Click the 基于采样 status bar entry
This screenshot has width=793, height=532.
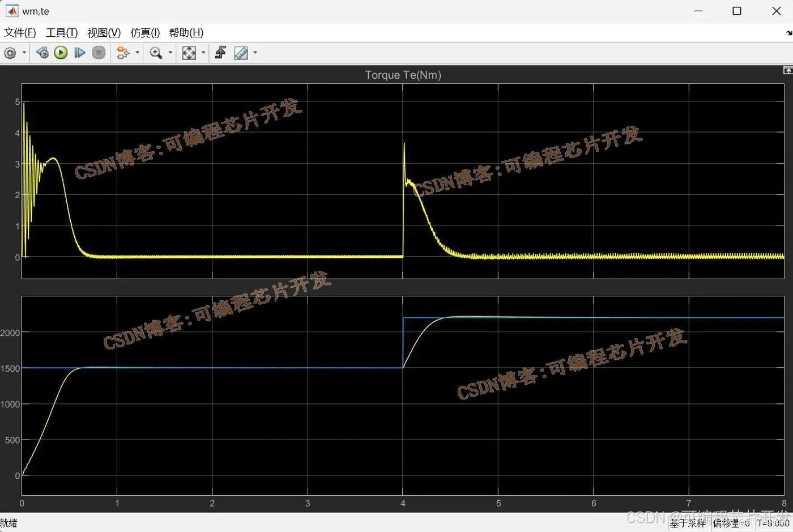click(688, 523)
